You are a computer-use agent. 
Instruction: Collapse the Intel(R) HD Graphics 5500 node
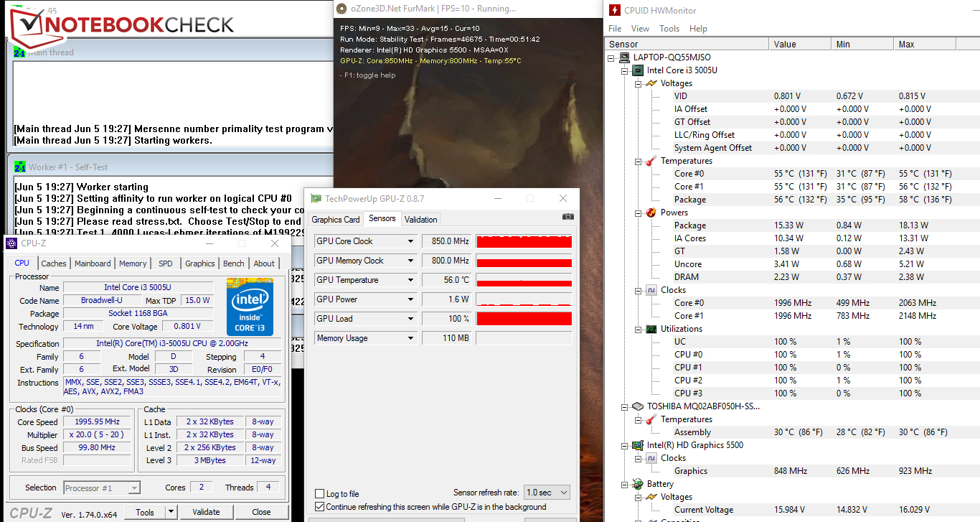pyautogui.click(x=624, y=445)
